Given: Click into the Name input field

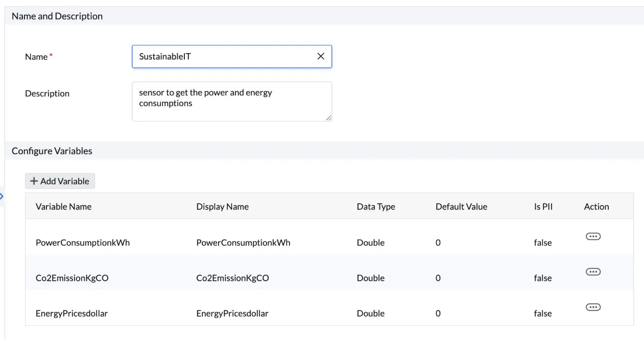Looking at the screenshot, I should tap(232, 56).
